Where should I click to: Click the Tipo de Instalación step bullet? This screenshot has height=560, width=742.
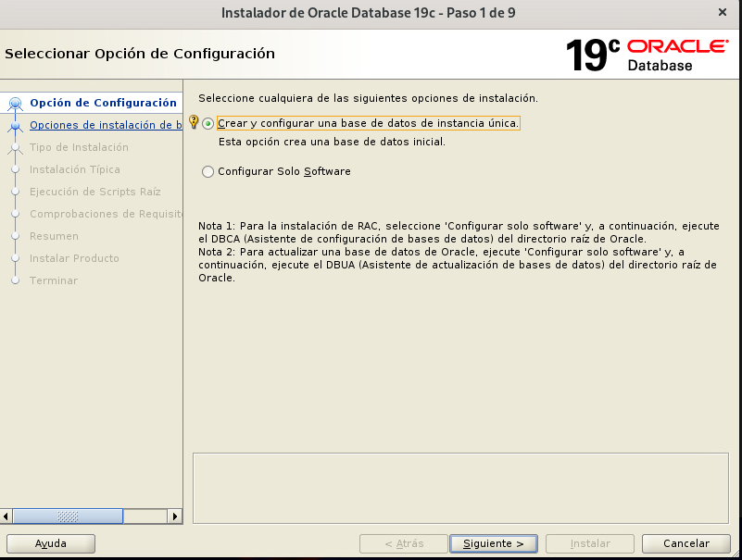click(x=15, y=147)
